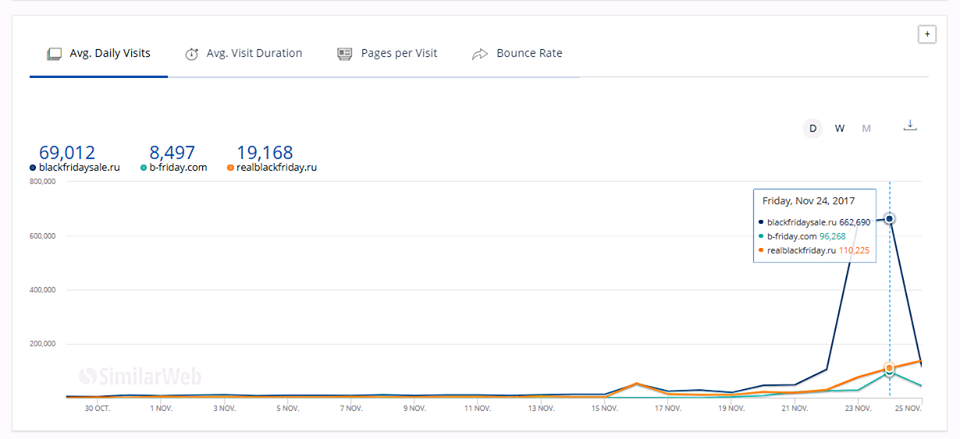Click the 16 Nov. spike on chart
This screenshot has height=439, width=960.
click(x=636, y=383)
